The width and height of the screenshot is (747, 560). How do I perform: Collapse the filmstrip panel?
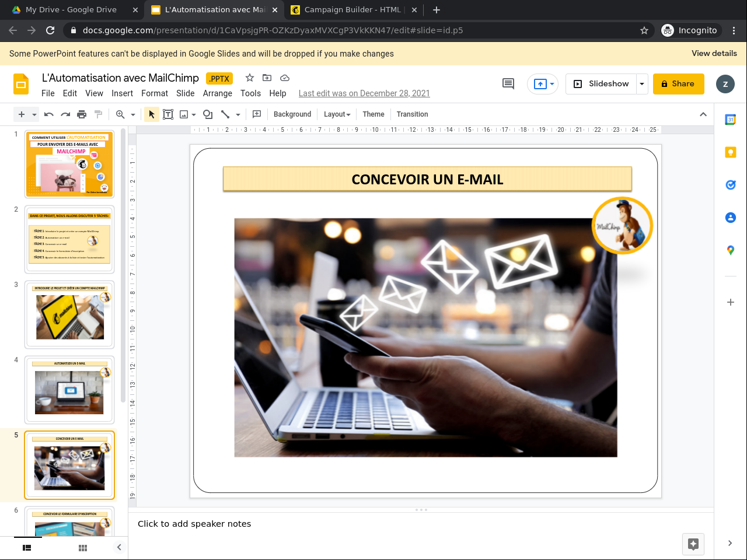119,547
